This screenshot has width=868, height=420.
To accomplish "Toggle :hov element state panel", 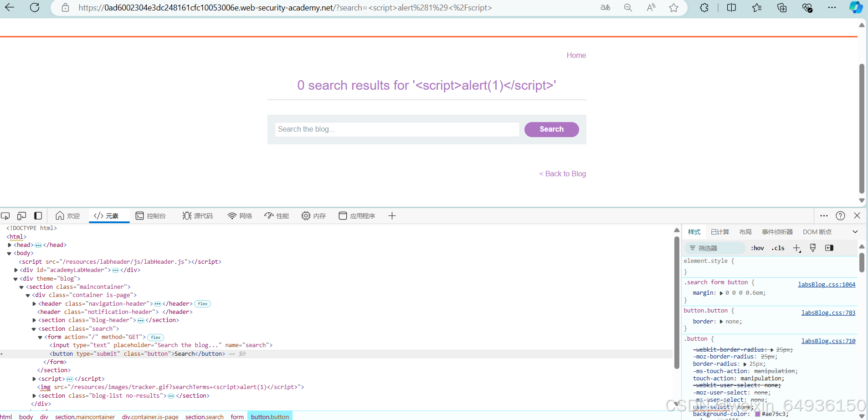I will tap(758, 248).
